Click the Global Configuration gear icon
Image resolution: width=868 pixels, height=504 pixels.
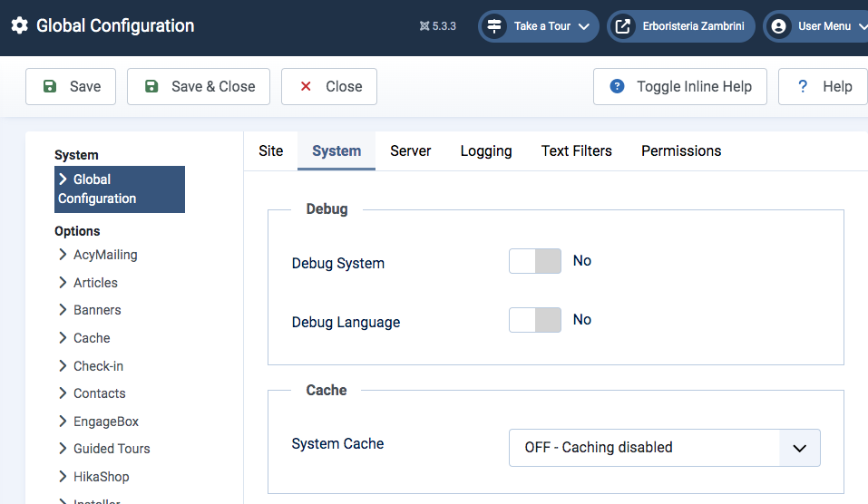[19, 26]
